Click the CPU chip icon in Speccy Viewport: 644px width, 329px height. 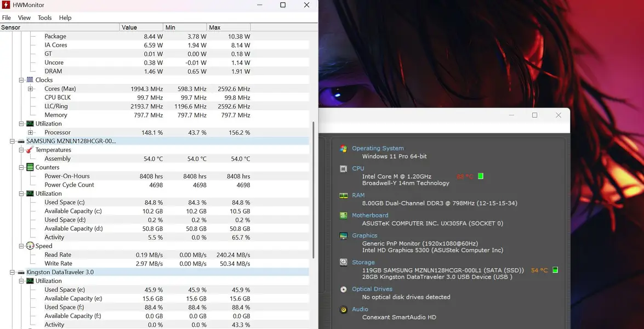343,169
